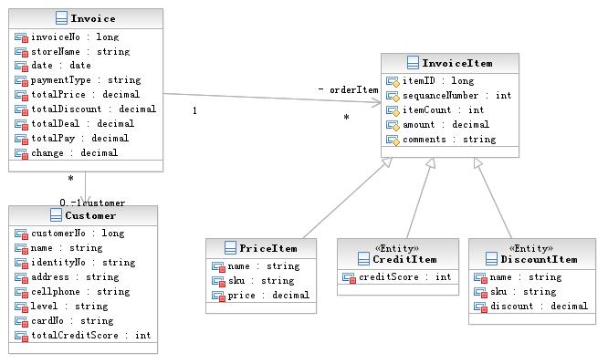Select the InvoiceItem class name

tap(457, 63)
